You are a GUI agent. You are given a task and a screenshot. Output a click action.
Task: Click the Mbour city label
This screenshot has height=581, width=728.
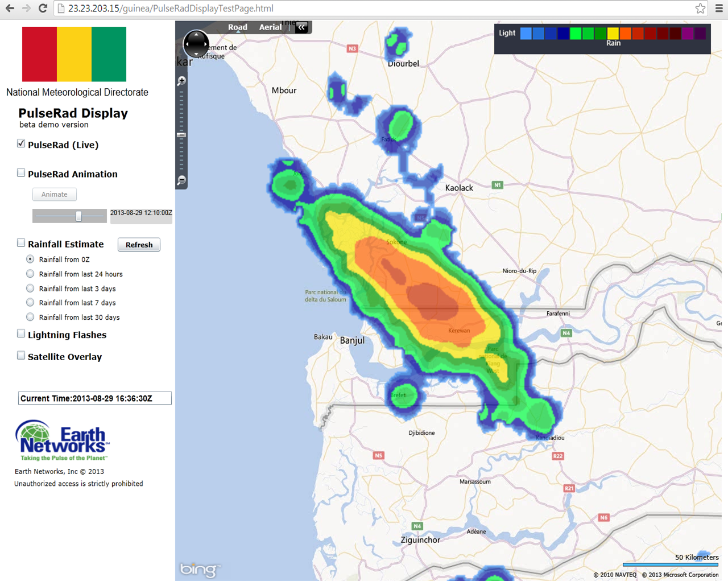[284, 90]
